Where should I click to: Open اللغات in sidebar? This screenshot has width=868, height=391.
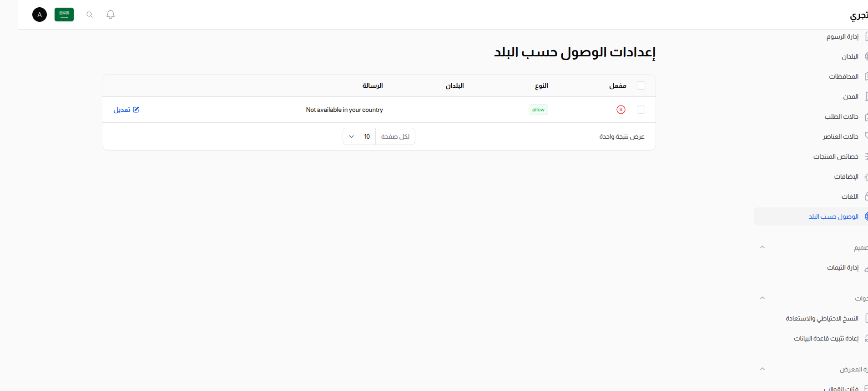(850, 196)
